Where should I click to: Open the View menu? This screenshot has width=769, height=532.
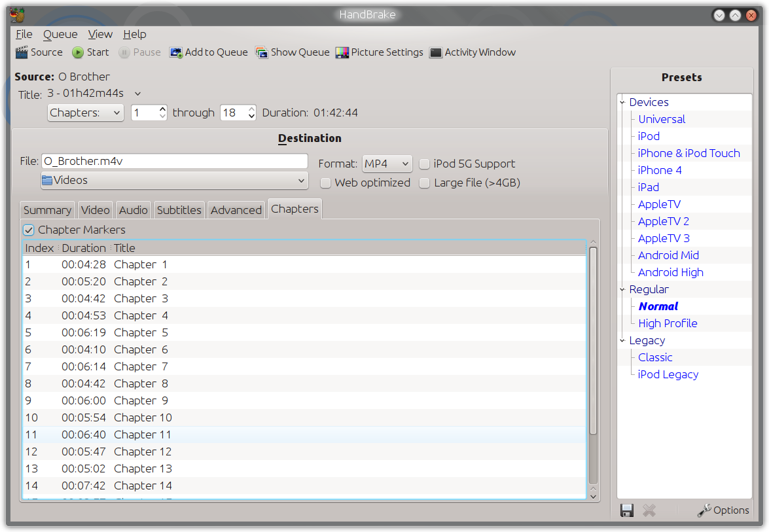click(x=100, y=34)
